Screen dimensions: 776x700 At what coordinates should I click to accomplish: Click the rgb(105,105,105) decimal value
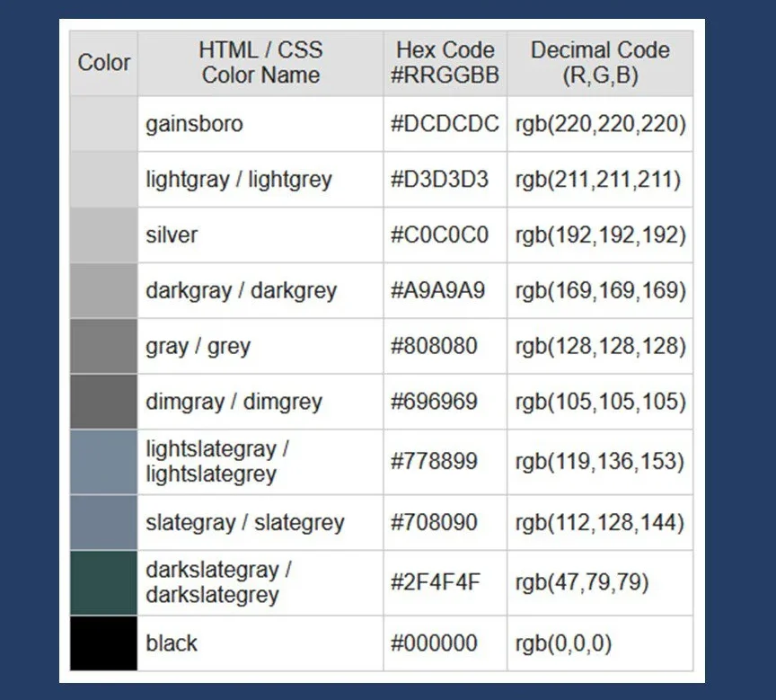[x=600, y=402]
